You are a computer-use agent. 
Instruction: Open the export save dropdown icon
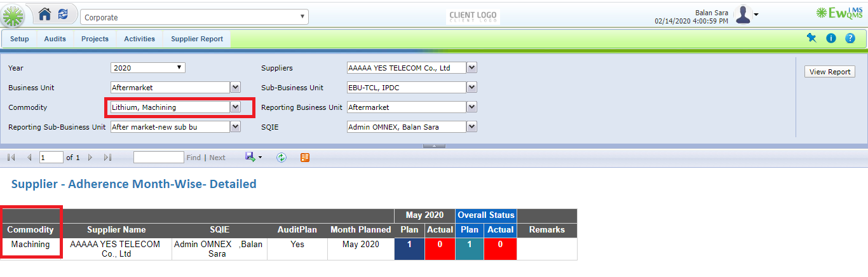253,157
